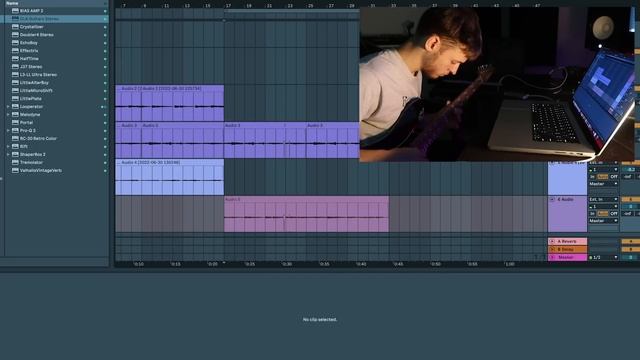Click the LittlePlate plugin icon
Viewport: 640px width, 360px height.
coord(15,98)
